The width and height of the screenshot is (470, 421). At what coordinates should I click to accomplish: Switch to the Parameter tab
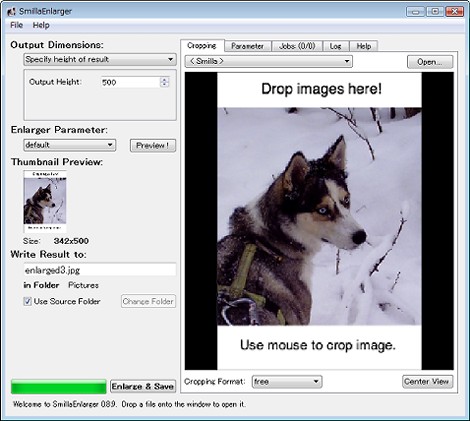click(247, 46)
